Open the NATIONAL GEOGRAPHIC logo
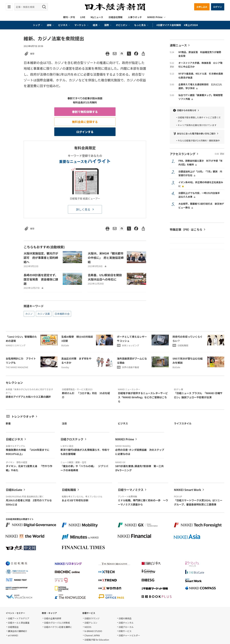The width and height of the screenshot is (230, 644). tap(62, 589)
